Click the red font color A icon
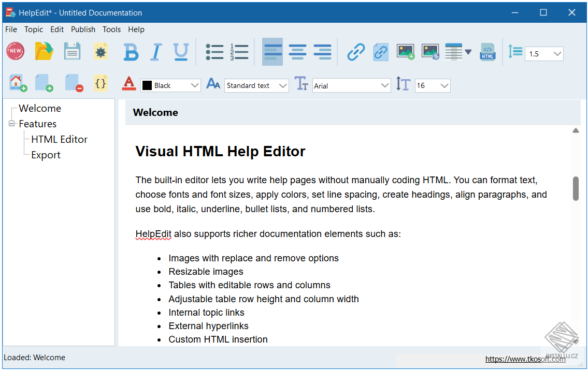This screenshot has height=370, width=588. [128, 83]
